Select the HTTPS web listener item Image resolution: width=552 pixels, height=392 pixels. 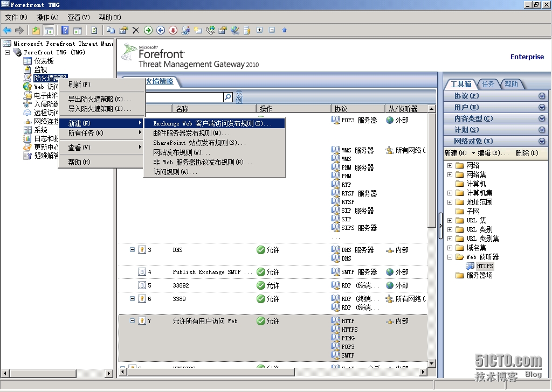click(485, 266)
